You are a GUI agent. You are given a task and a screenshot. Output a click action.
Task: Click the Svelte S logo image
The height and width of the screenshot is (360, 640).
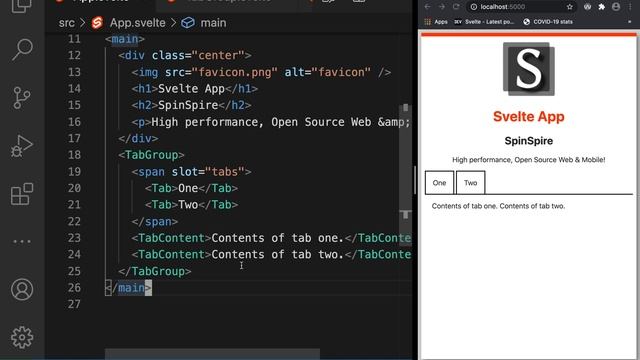(529, 69)
